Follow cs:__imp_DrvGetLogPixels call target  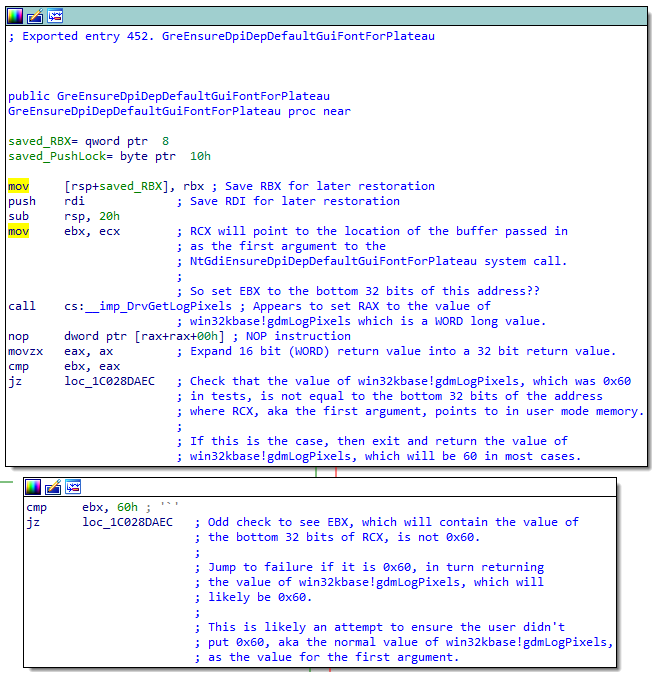[148, 306]
